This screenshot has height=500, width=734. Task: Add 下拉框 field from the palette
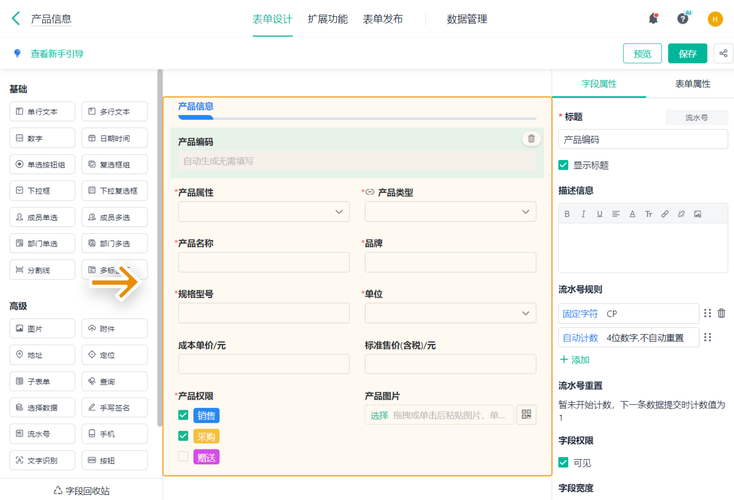click(42, 191)
